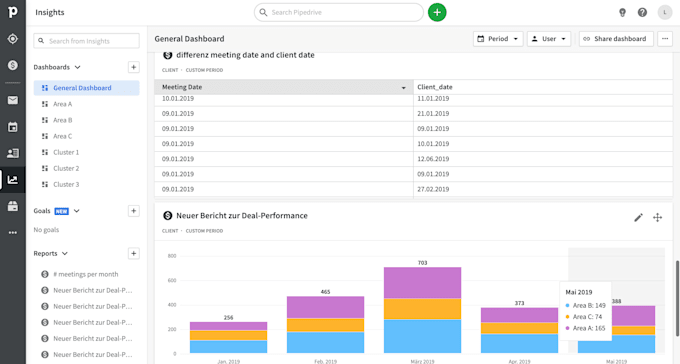Click Client_date cell 27.02.2019
The image size is (680, 364).
[x=433, y=189]
